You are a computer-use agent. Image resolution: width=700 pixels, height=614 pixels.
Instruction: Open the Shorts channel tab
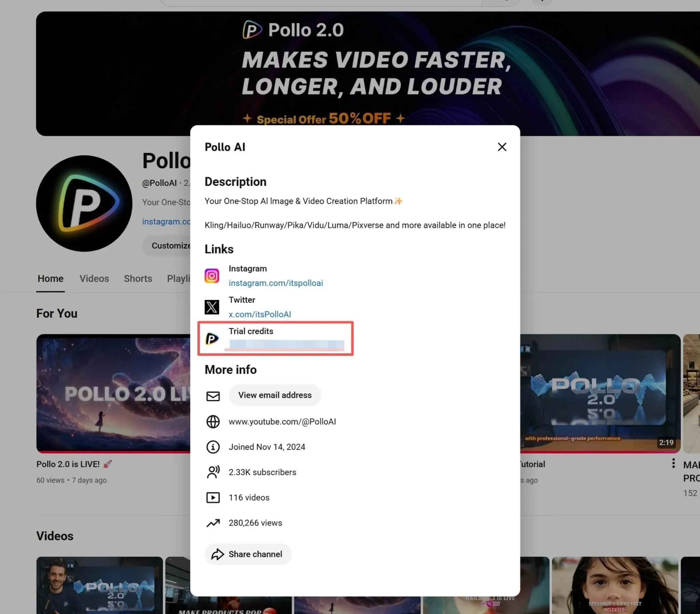click(x=138, y=279)
